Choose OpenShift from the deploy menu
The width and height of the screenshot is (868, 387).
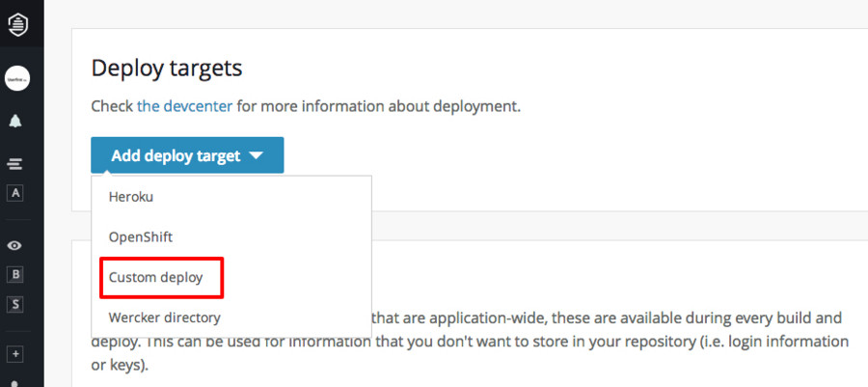(x=141, y=237)
